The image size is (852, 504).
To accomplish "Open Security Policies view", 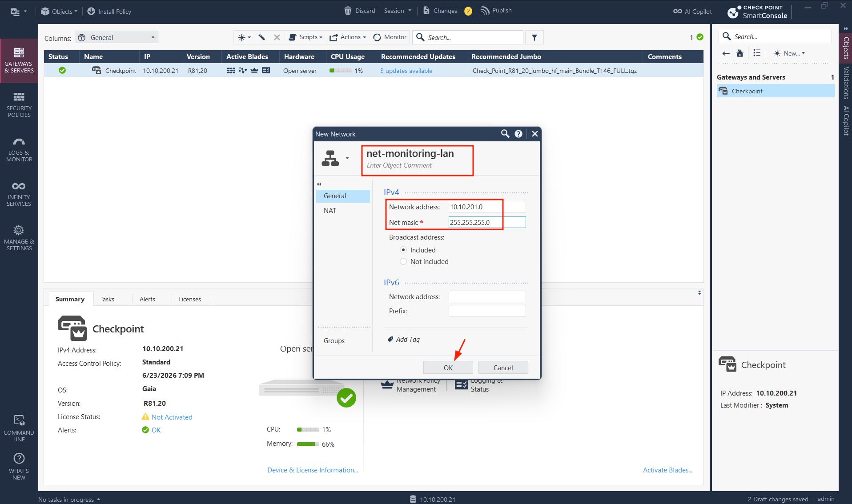I will [x=19, y=105].
